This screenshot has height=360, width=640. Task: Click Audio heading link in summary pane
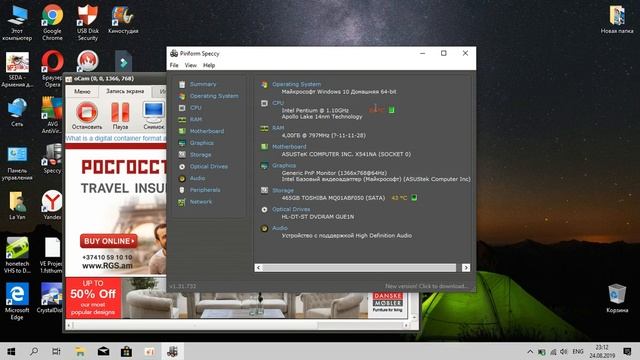click(280, 228)
